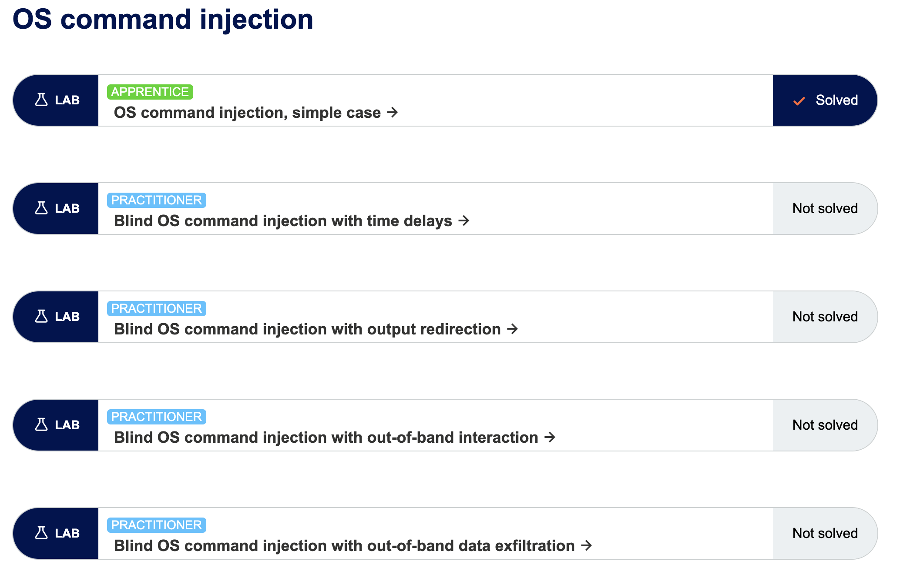Click arrow after 'out-of-band interaction' title
The width and height of the screenshot is (900, 588).
coord(550,438)
